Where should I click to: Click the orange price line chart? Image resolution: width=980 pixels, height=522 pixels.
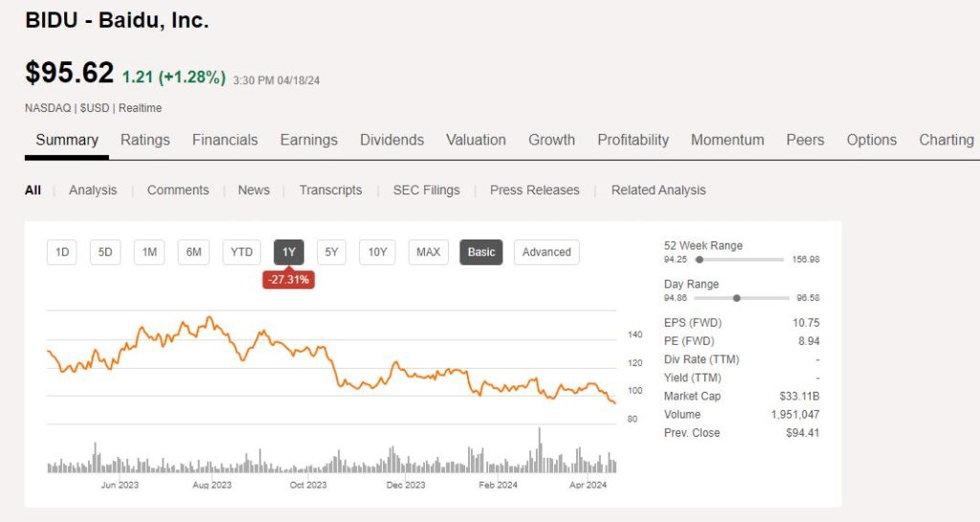coord(331,360)
